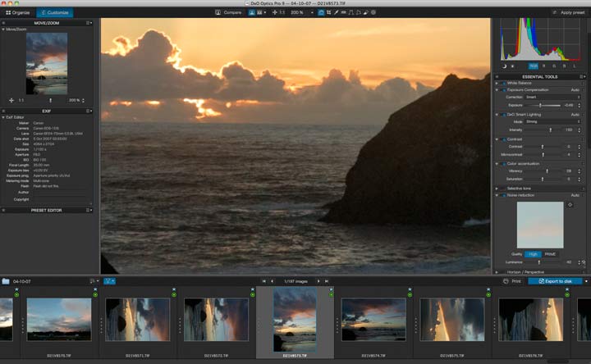Toggle Exposure Compensation on/off
591x364 pixels.
click(503, 90)
